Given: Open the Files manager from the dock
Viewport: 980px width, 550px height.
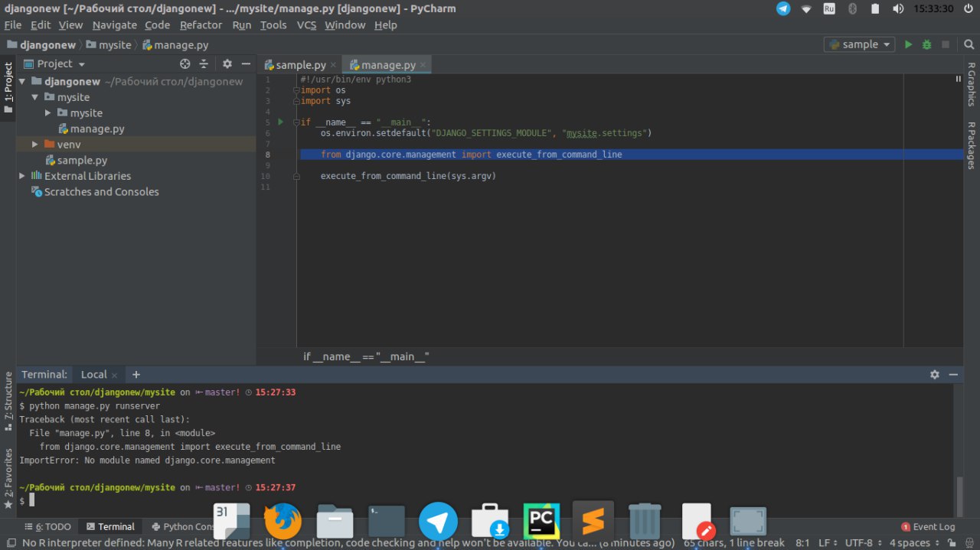Looking at the screenshot, I should 335,521.
